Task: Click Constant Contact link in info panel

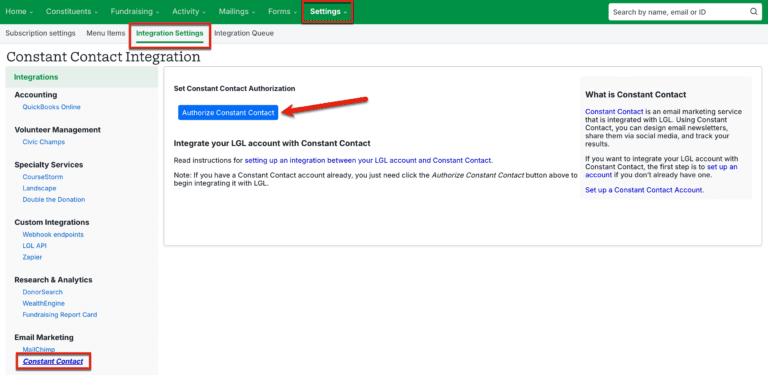Action: (614, 112)
